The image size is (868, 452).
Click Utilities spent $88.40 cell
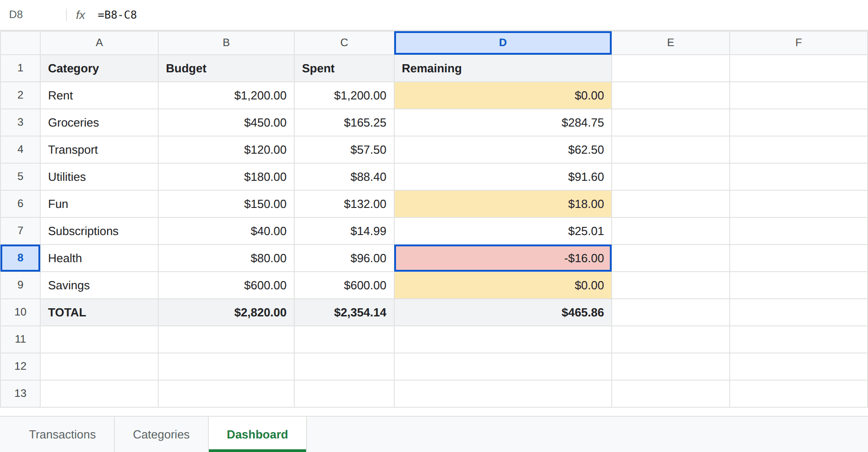pyautogui.click(x=344, y=177)
